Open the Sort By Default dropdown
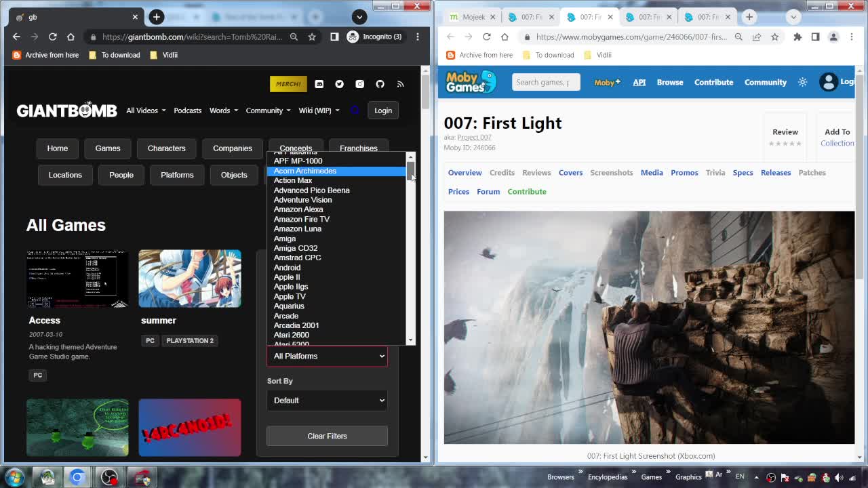The height and width of the screenshot is (488, 868). coord(327,401)
